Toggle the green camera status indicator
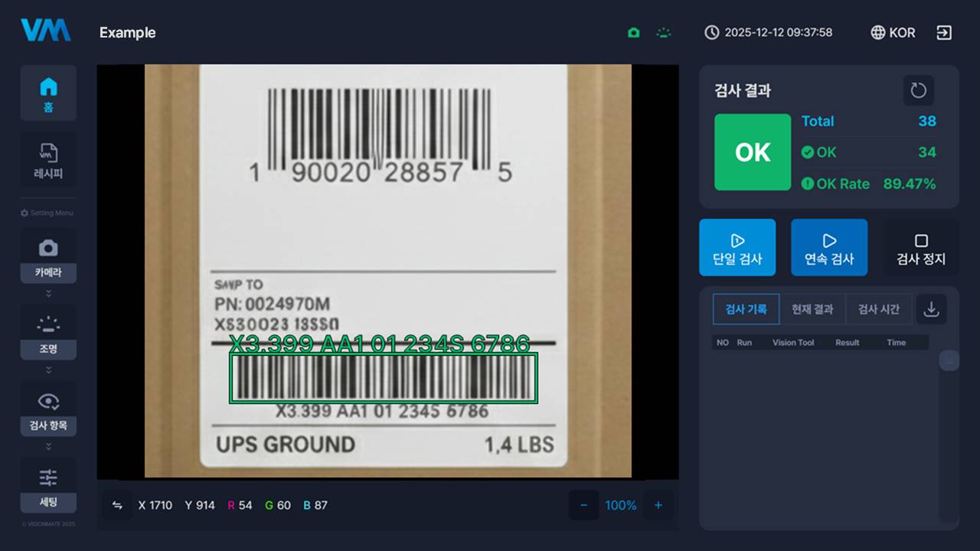The width and height of the screenshot is (980, 551). pyautogui.click(x=633, y=33)
